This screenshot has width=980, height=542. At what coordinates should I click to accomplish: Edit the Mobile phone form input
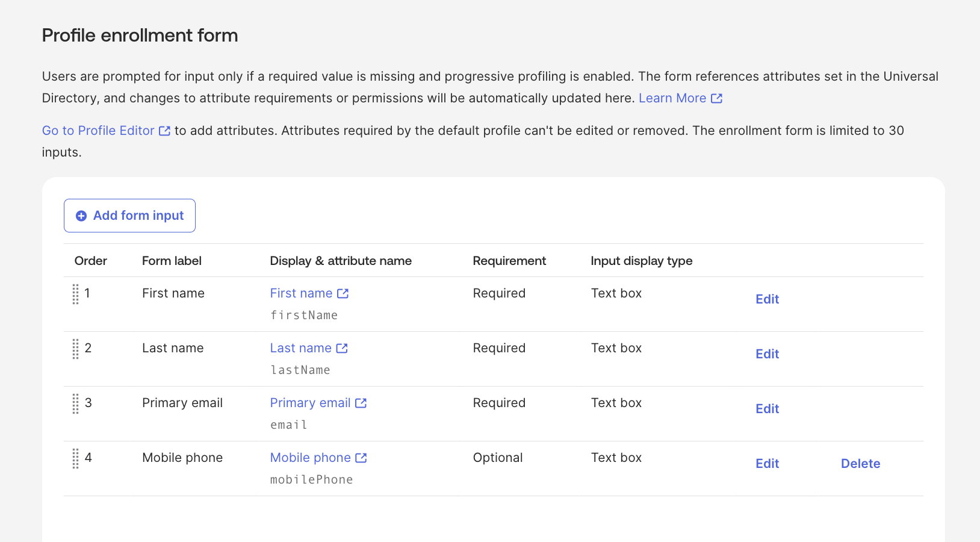click(767, 464)
